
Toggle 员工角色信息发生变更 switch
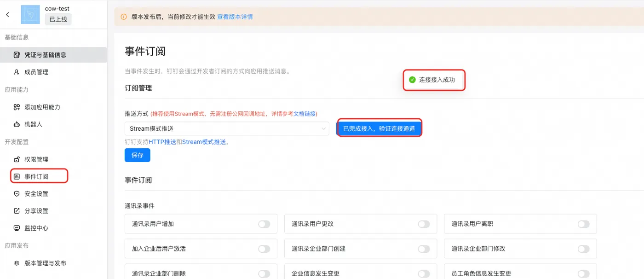pos(583,273)
